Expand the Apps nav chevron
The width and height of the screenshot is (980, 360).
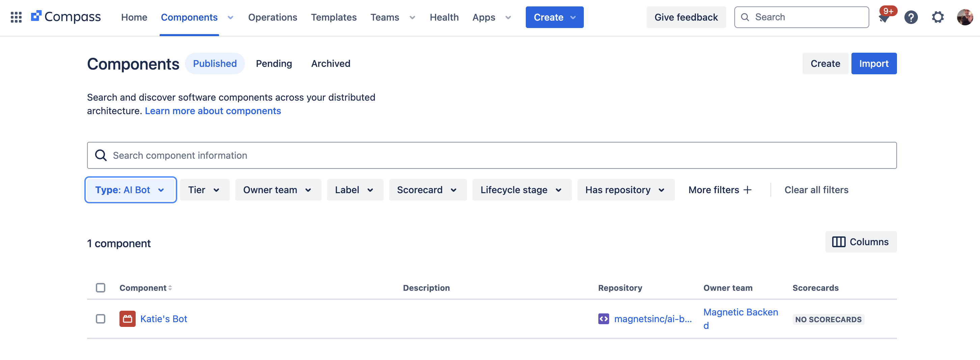pos(508,18)
